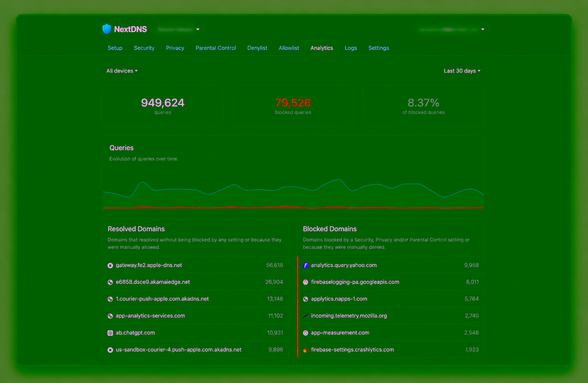Image resolution: width=588 pixels, height=383 pixels.
Task: Click Yahoo favicon beside analytics.query.yahoo.com
Action: [305, 266]
